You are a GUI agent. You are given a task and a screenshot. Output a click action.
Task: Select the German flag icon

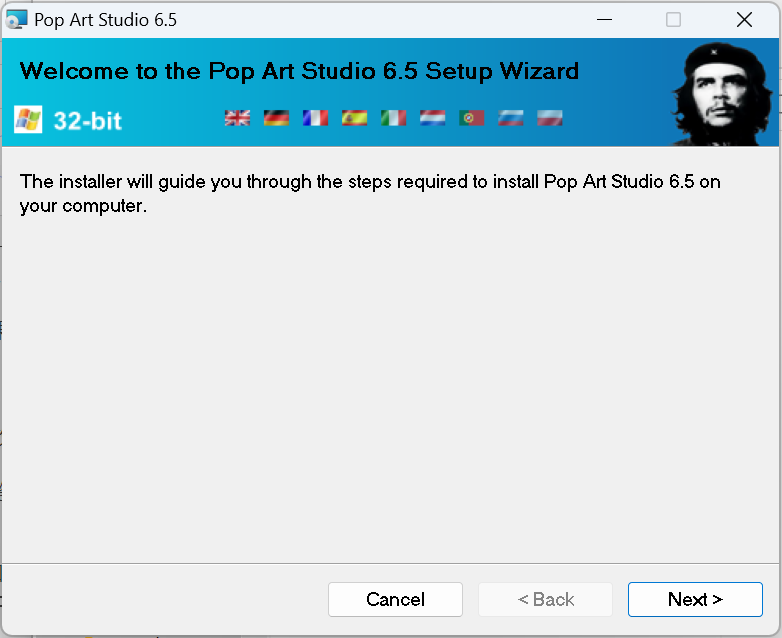click(x=276, y=118)
